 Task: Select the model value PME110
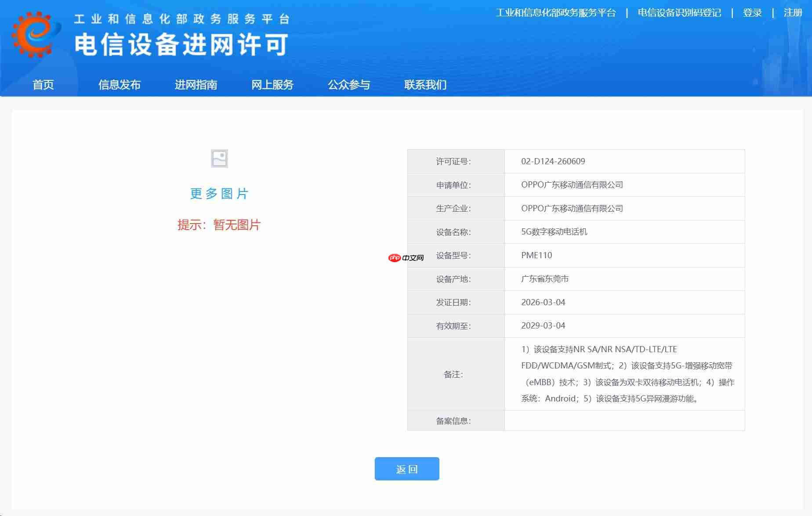[x=536, y=256]
